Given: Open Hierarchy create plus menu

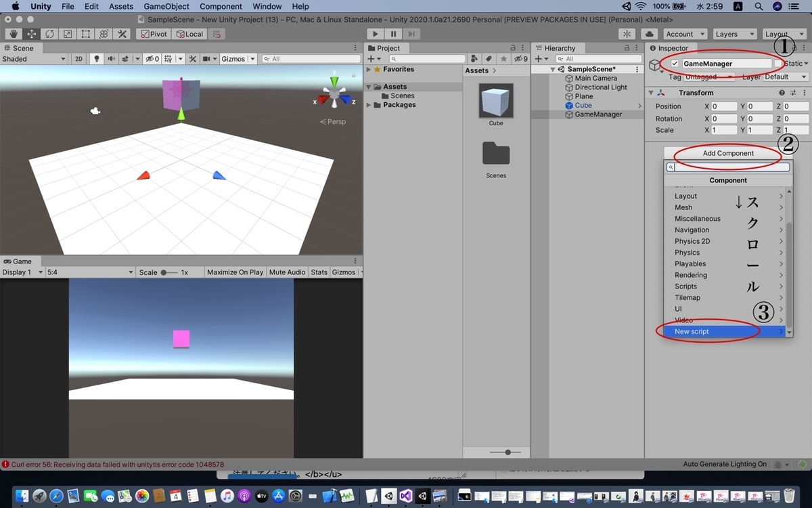Looking at the screenshot, I should click(542, 59).
